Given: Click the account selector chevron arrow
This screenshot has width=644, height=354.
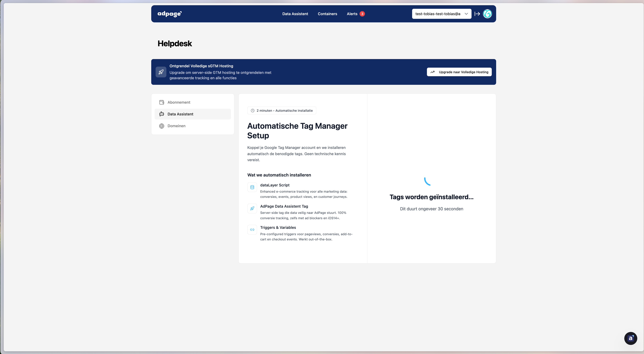Looking at the screenshot, I should pyautogui.click(x=466, y=14).
